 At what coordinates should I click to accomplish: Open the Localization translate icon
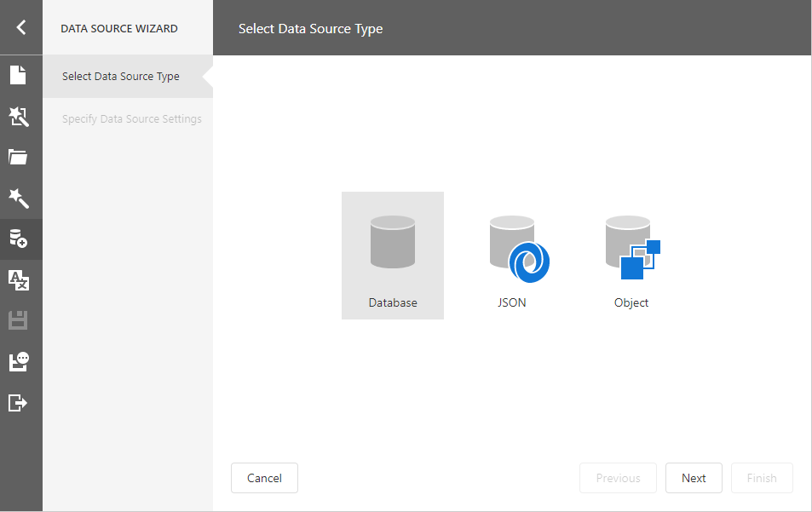point(19,279)
